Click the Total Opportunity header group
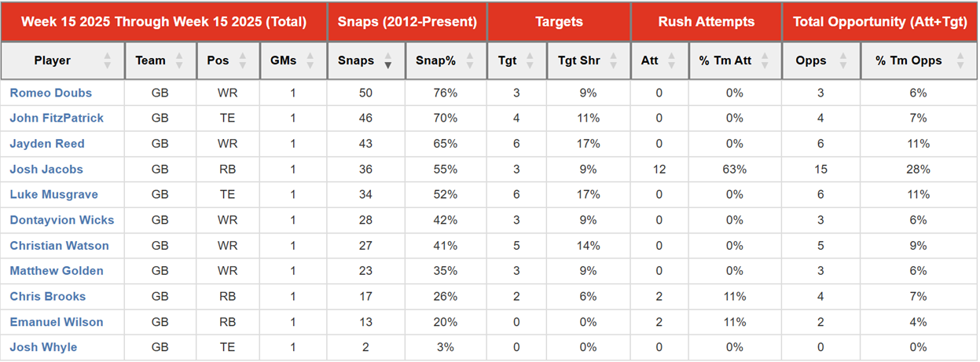Screen dimensions: 980x362 pyautogui.click(x=879, y=21)
